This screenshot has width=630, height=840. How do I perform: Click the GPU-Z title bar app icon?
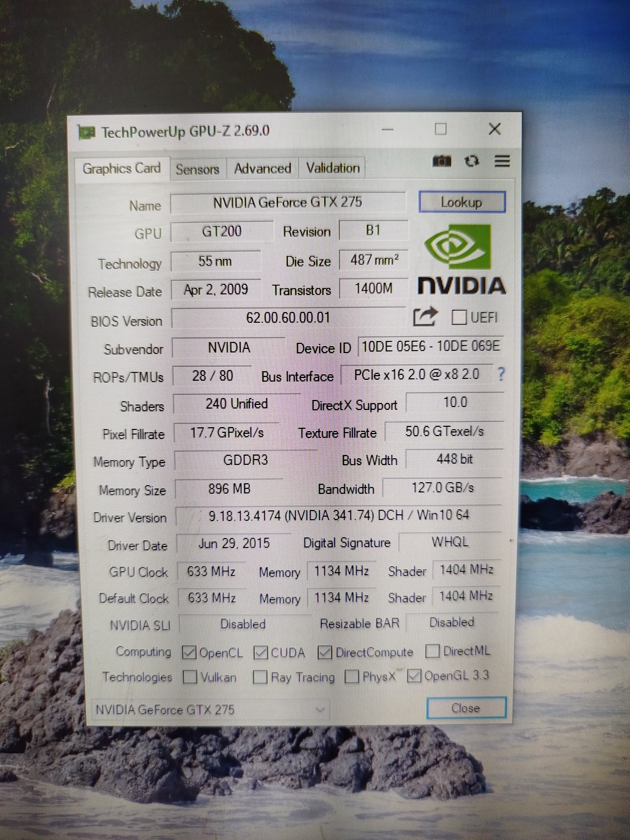pos(86,133)
